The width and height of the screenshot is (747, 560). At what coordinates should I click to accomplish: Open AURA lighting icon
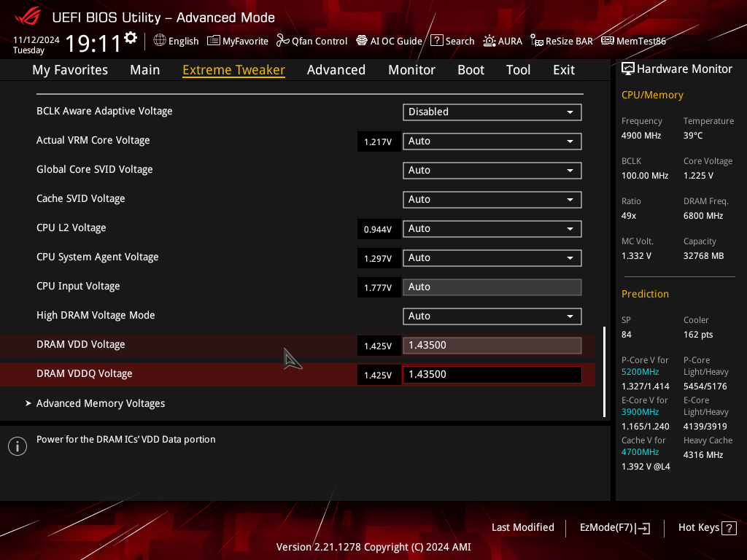point(489,41)
